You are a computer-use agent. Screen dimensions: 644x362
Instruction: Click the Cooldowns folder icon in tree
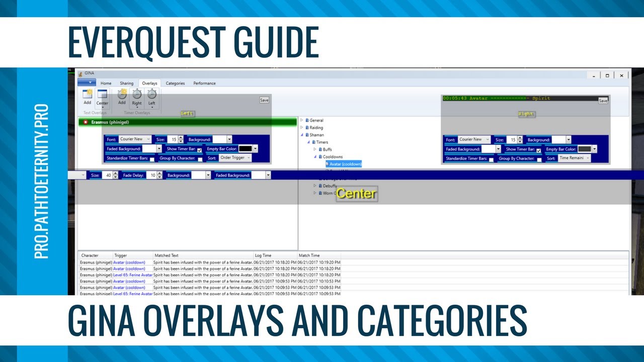(x=320, y=157)
